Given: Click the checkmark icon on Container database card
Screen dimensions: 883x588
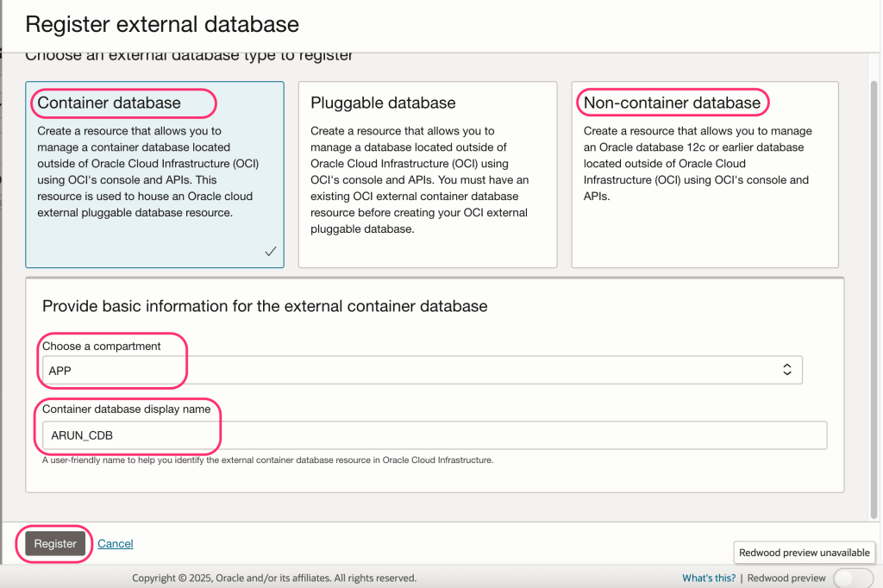Looking at the screenshot, I should (x=270, y=252).
